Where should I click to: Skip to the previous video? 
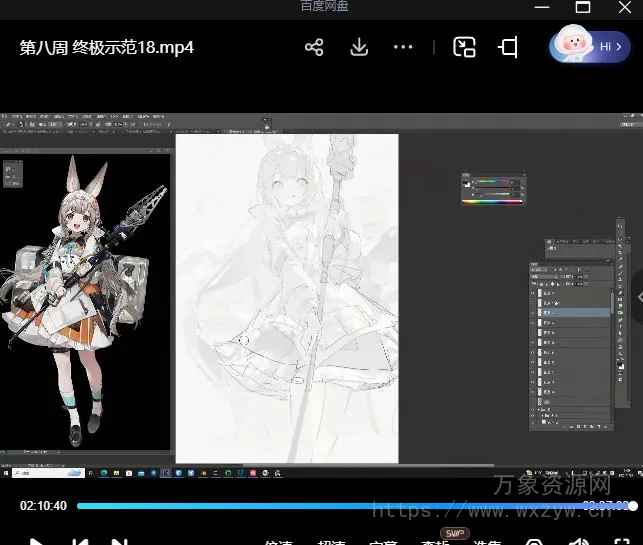(x=79, y=541)
